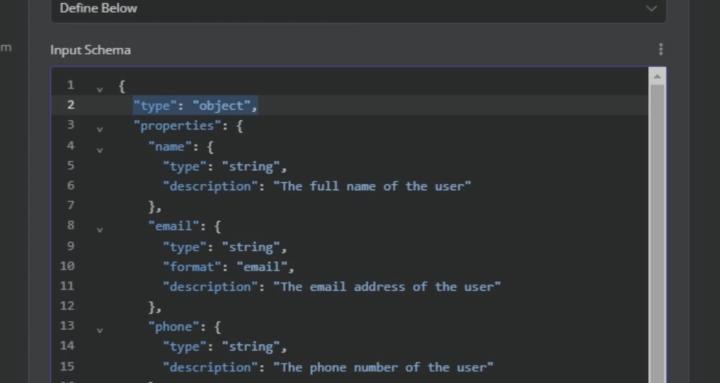Click line 5 "type": "string" text

coord(225,166)
